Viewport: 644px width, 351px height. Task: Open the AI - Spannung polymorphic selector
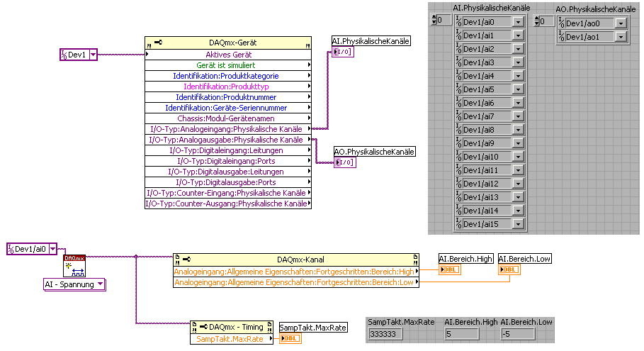(x=100, y=284)
